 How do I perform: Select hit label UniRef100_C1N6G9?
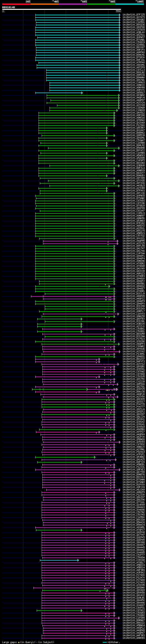134,110
